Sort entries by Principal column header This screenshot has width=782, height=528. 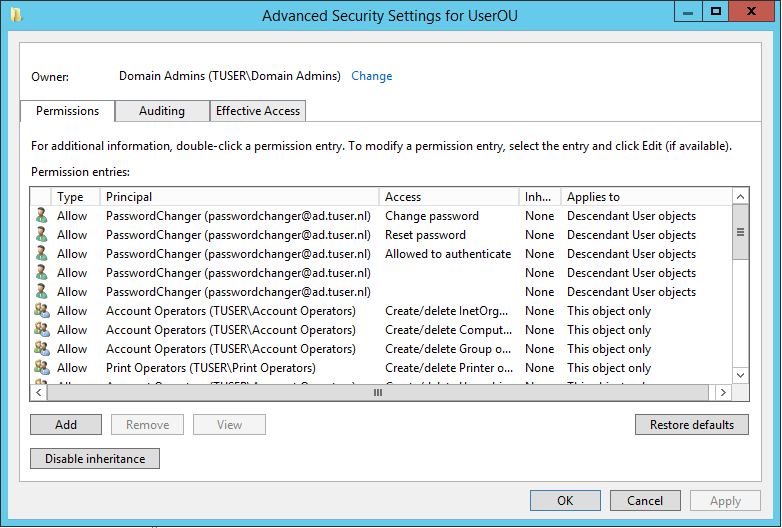(240, 197)
